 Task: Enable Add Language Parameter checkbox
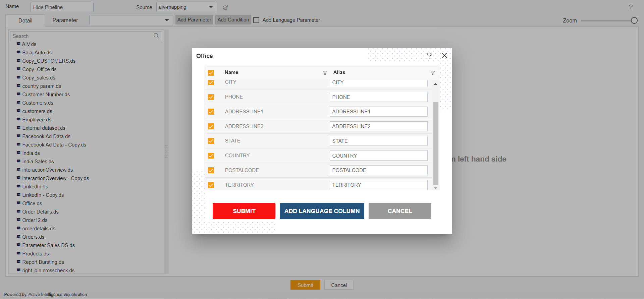(256, 20)
